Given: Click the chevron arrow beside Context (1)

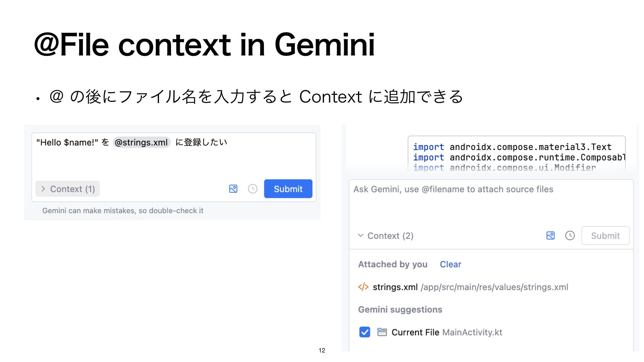Looking at the screenshot, I should [43, 189].
